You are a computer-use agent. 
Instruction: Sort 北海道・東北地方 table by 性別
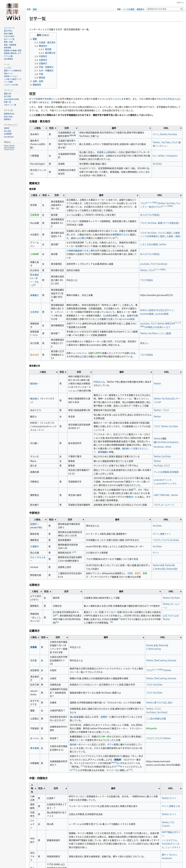pos(52,128)
